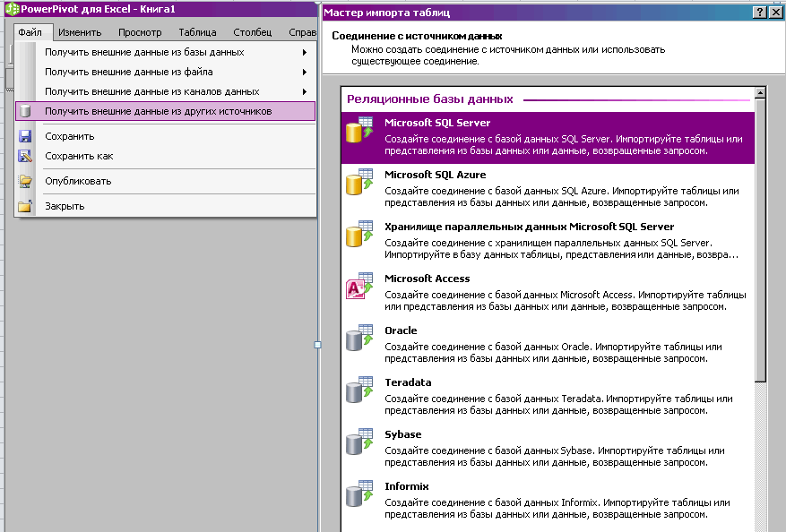Click the Microsoft SQL Server database icon
The image size is (786, 532).
359,130
